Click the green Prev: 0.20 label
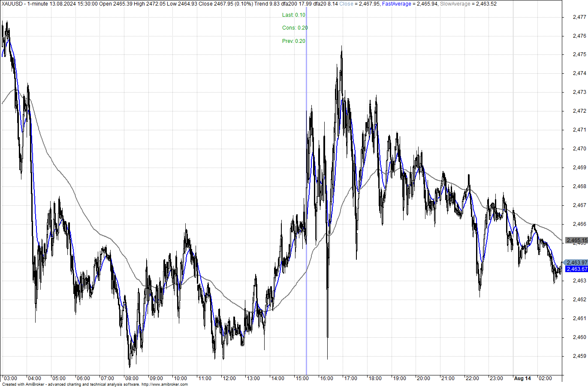Viewport: 588px width, 387px height. click(294, 41)
